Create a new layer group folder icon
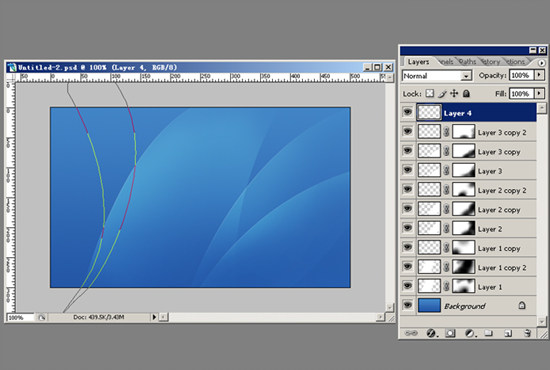The height and width of the screenshot is (370, 550). [489, 333]
